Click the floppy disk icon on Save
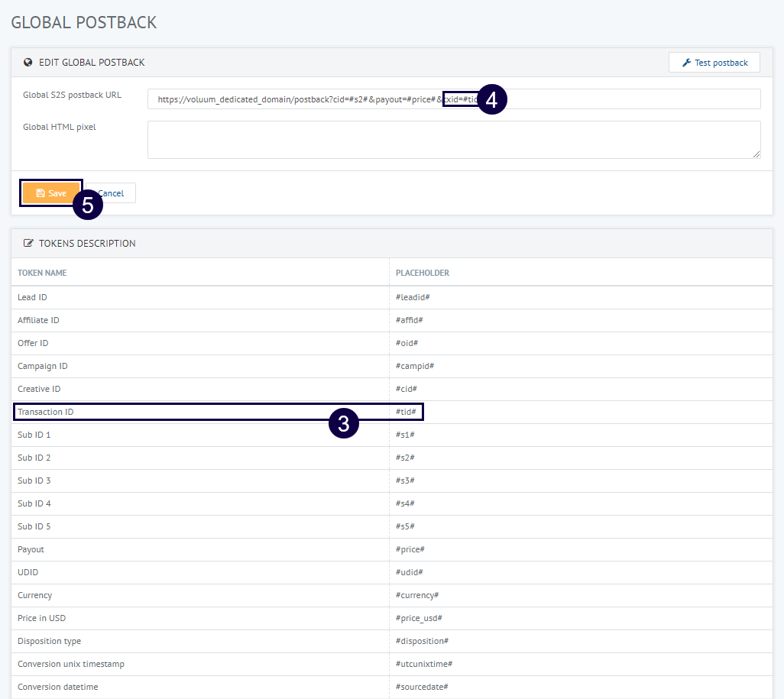 tap(40, 193)
